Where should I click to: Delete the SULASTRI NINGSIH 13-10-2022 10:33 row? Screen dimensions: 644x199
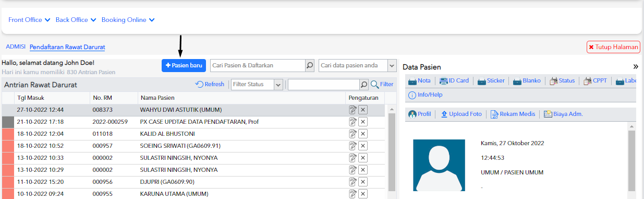click(x=363, y=158)
